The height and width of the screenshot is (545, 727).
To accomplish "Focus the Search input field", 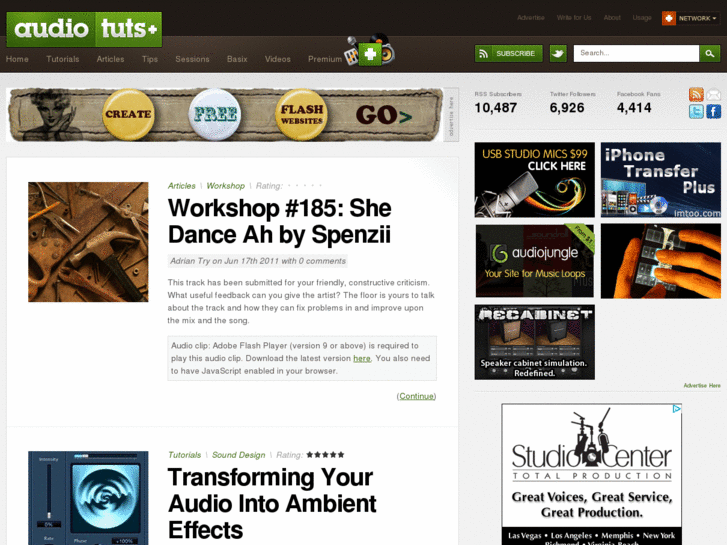I will click(x=636, y=53).
